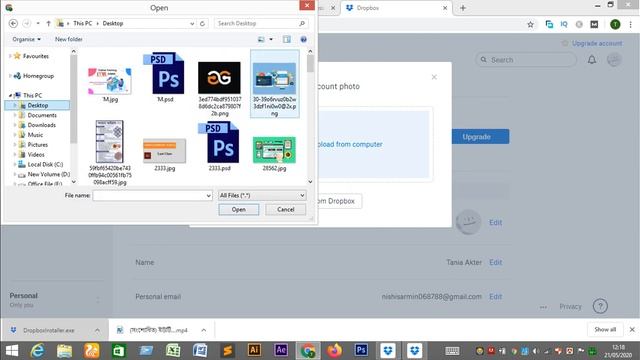The height and width of the screenshot is (360, 640).
Task: Open the All Files type dropdown
Action: coord(262,196)
